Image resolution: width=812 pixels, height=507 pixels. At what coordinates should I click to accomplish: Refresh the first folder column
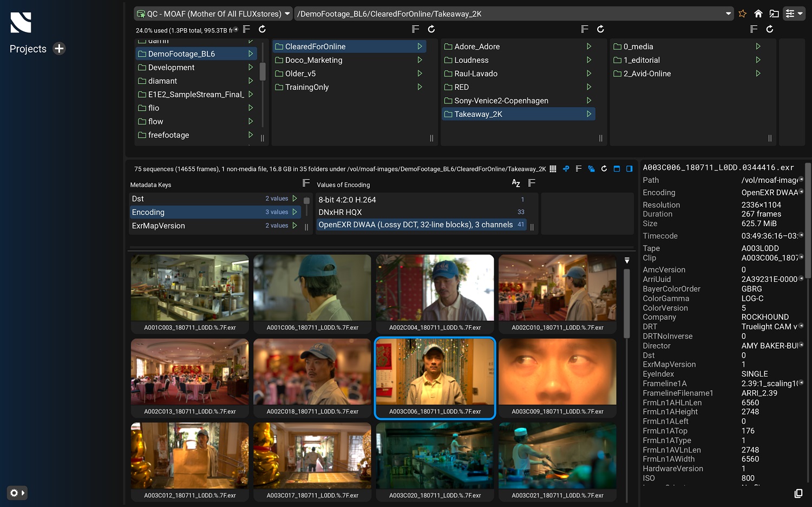[263, 29]
